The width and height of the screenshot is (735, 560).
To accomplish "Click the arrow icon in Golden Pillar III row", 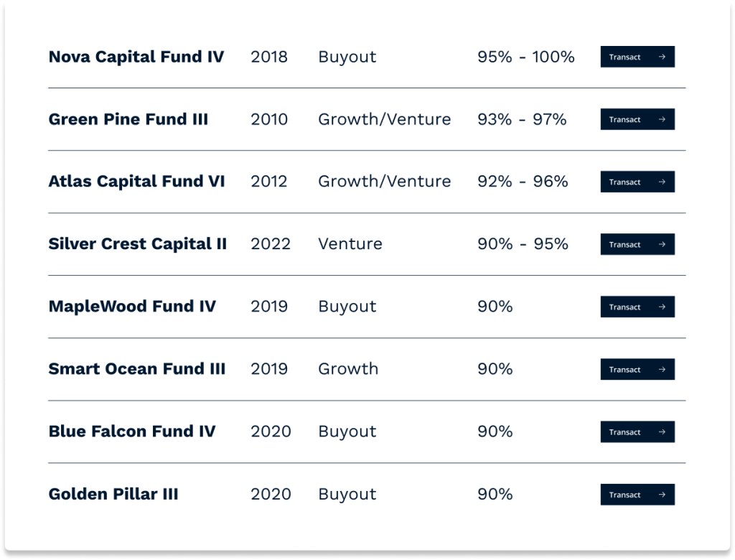I will click(662, 495).
